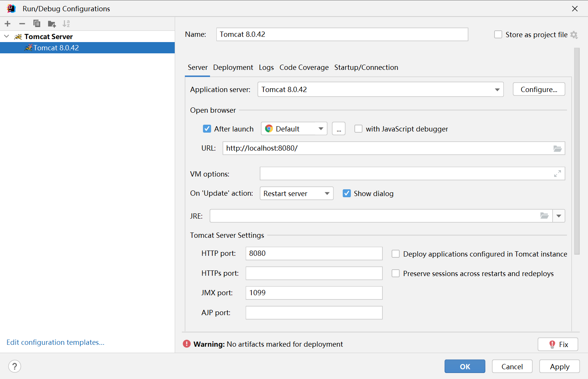Screen dimensions: 588x379
Task: Open Edit configuration templates link
Action: click(55, 342)
